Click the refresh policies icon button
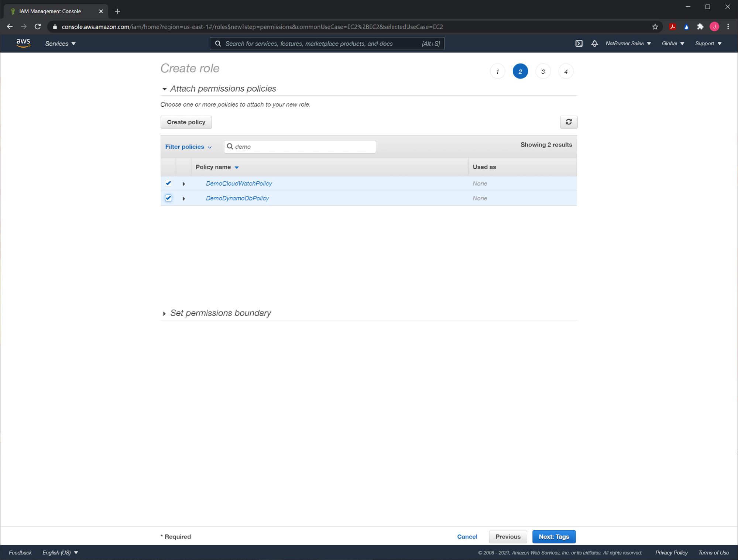The width and height of the screenshot is (738, 560). pyautogui.click(x=568, y=122)
